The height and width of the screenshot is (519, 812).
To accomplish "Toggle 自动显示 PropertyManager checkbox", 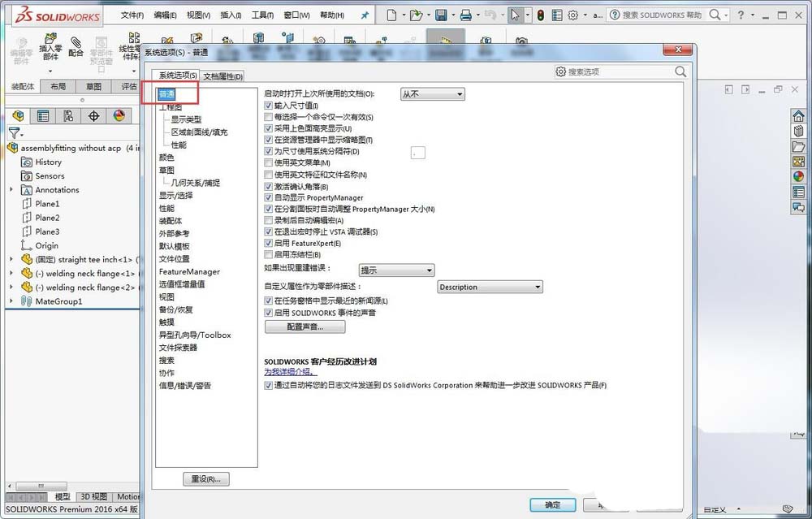I will pos(268,197).
